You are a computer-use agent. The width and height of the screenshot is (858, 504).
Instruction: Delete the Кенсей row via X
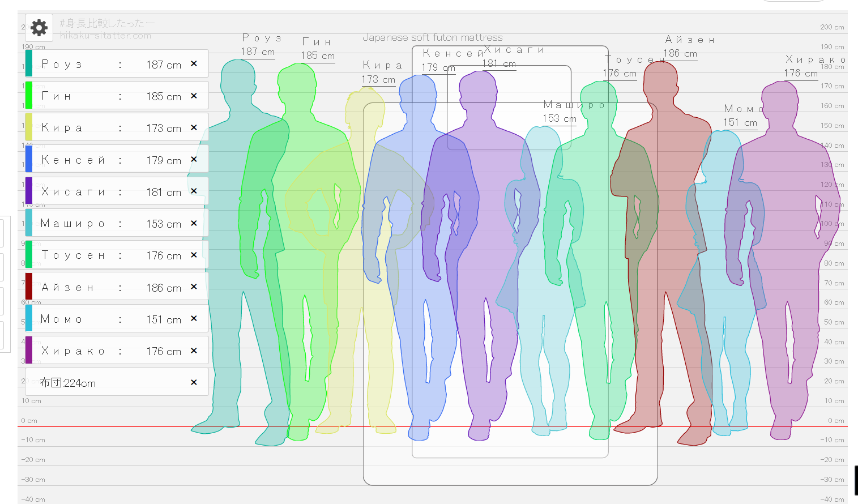click(194, 159)
